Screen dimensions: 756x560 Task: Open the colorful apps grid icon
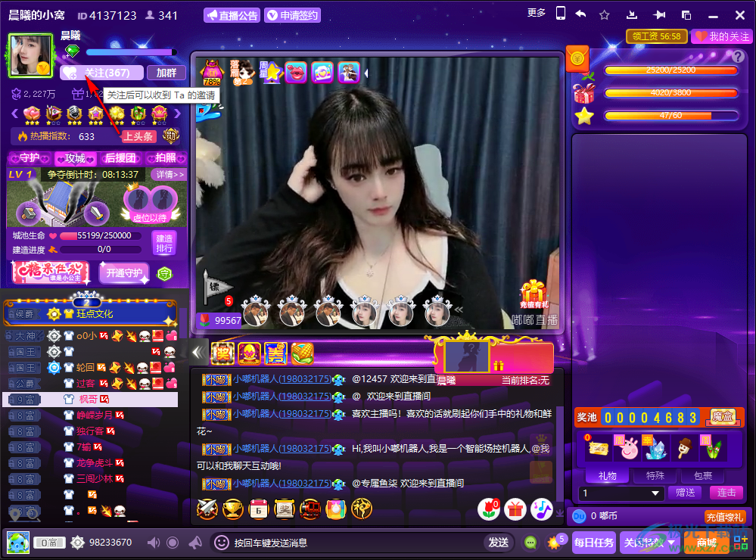740,543
